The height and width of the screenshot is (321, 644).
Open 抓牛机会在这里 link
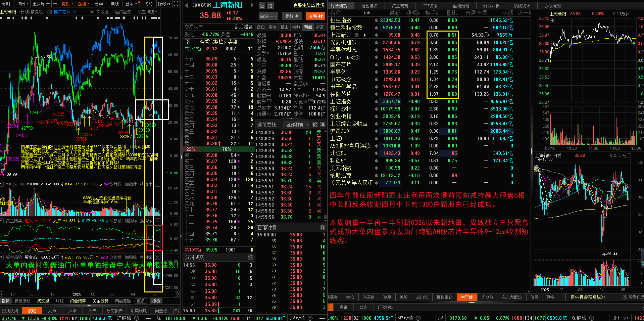coord(588,297)
